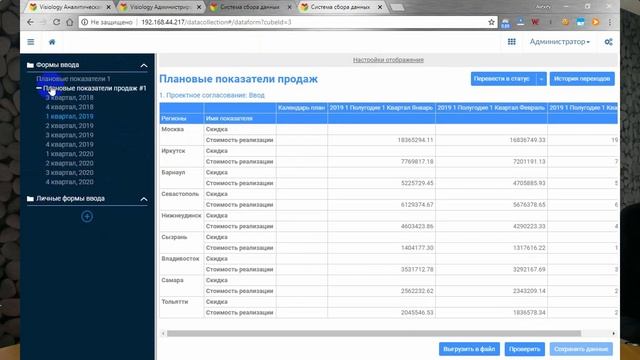Reload the page in the browser

tap(56, 22)
